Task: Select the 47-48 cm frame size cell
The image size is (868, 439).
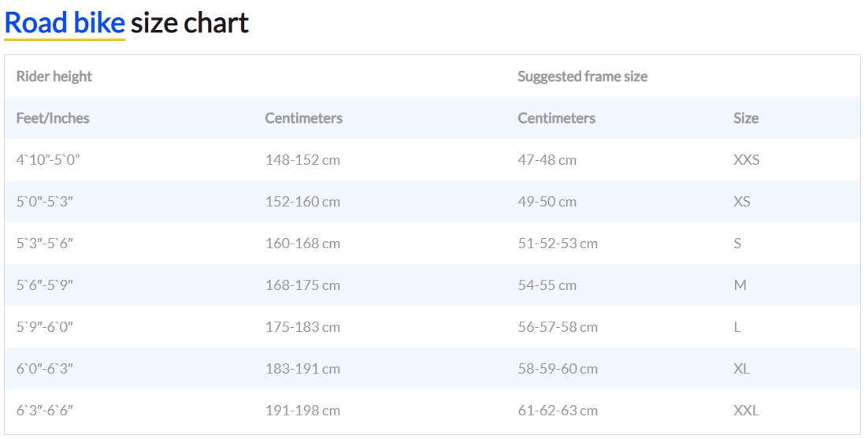Action: [x=547, y=160]
